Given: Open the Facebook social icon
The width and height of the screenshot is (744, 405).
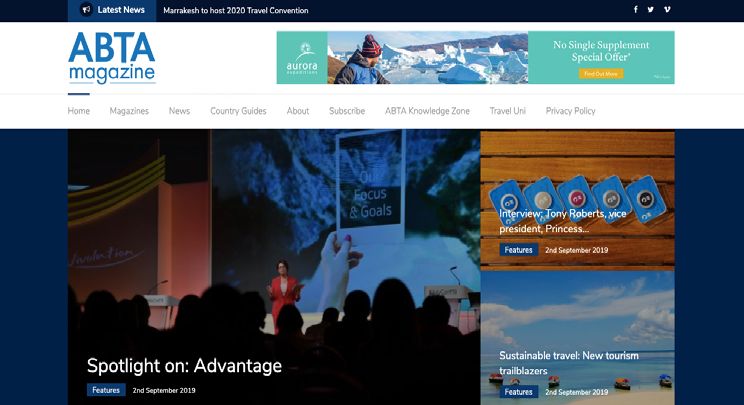Looking at the screenshot, I should coord(635,9).
